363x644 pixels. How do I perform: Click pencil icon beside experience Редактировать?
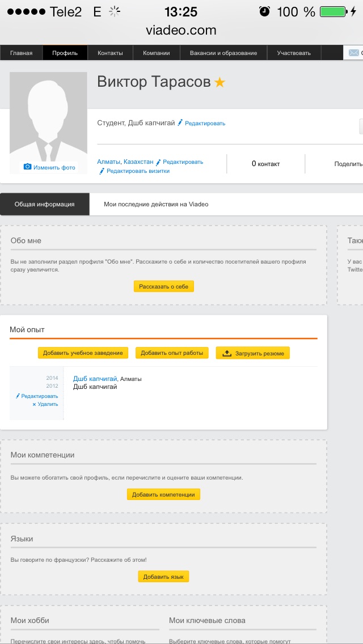coord(18,396)
